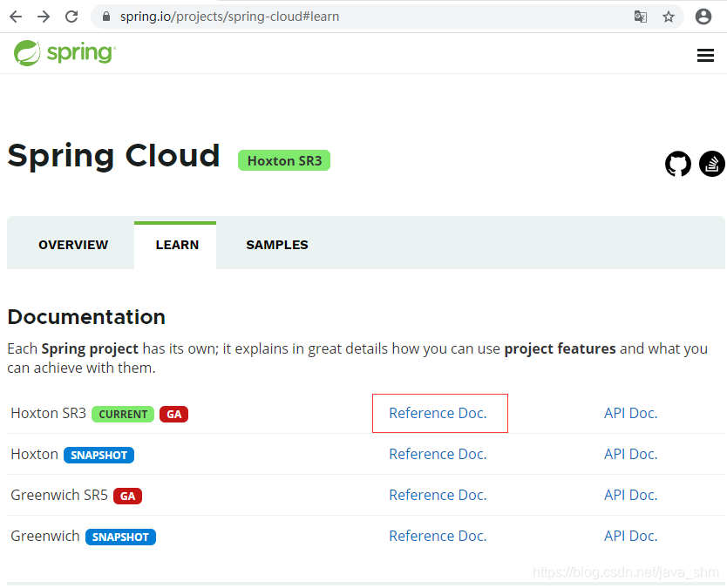Viewport: 727px width, 588px height.
Task: Reload the page
Action: [71, 17]
